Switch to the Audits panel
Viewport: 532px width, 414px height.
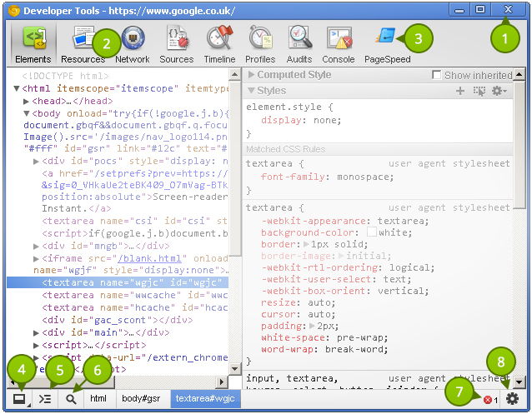299,44
